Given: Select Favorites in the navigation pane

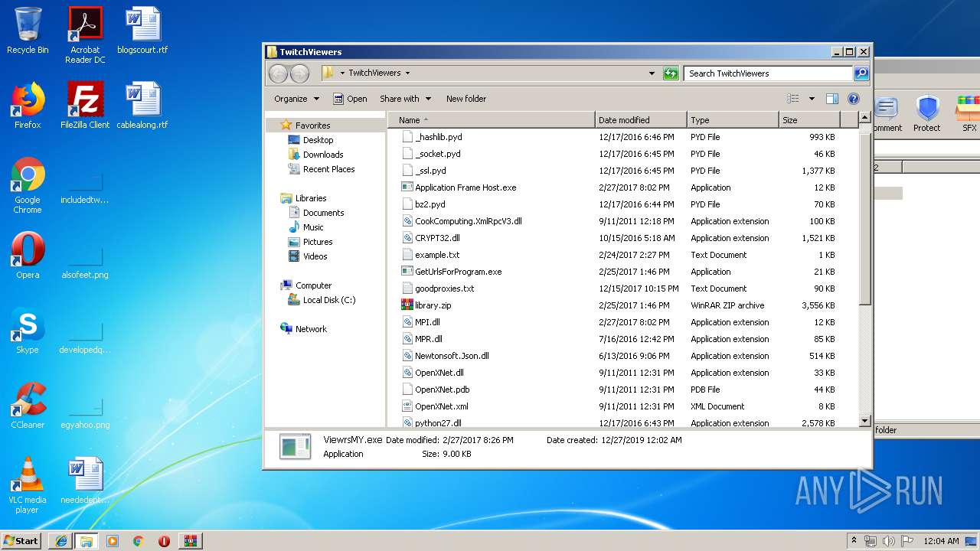Looking at the screenshot, I should (x=313, y=126).
